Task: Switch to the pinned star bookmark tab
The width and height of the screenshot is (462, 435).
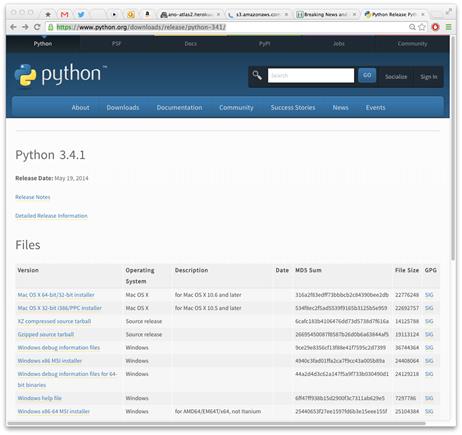Action: tap(48, 14)
